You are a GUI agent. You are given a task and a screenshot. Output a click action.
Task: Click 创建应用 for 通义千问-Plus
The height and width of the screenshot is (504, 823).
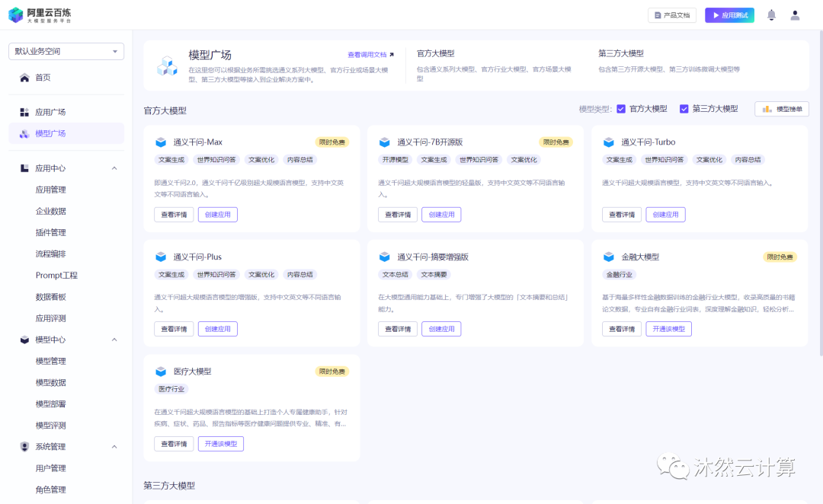[218, 330]
